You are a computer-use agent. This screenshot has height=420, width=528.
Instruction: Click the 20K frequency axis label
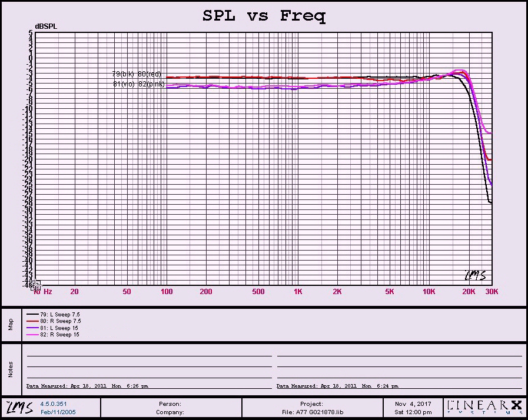pyautogui.click(x=469, y=291)
